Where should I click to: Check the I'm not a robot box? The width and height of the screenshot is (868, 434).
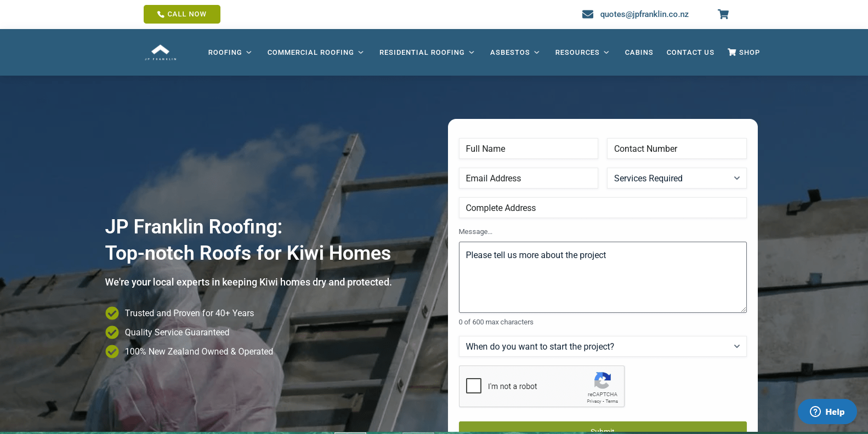point(474,386)
